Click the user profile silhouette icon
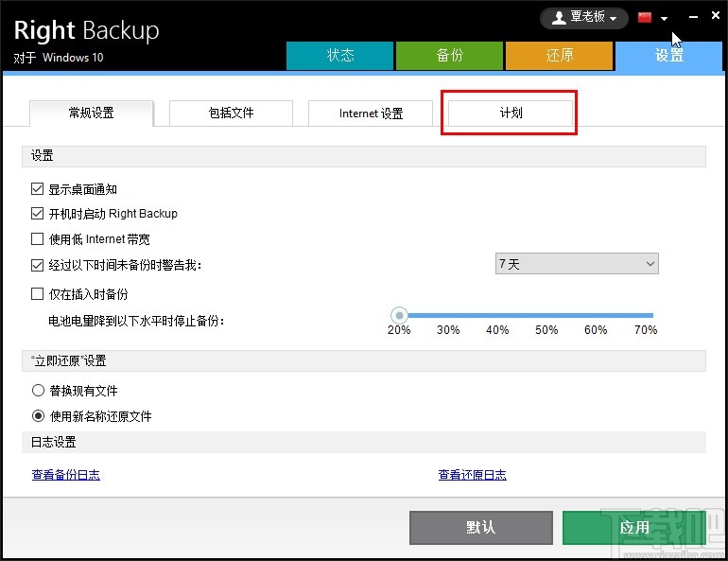The image size is (728, 561). pyautogui.click(x=559, y=18)
